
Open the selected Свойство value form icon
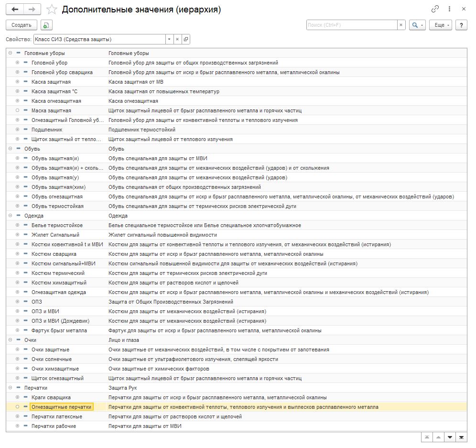click(x=186, y=39)
